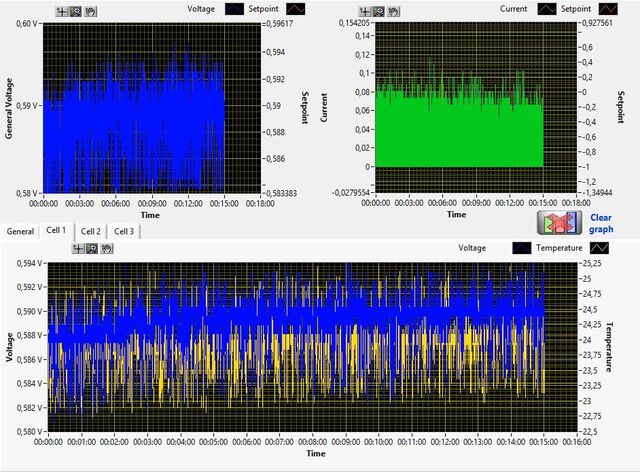This screenshot has width=640, height=472.
Task: Click Temperature legend label
Action: [x=559, y=248]
